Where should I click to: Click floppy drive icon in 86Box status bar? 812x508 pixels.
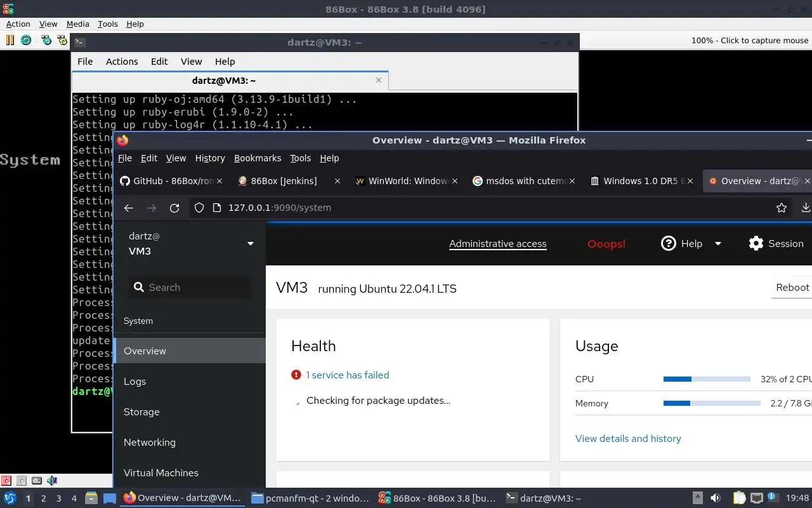click(6, 481)
